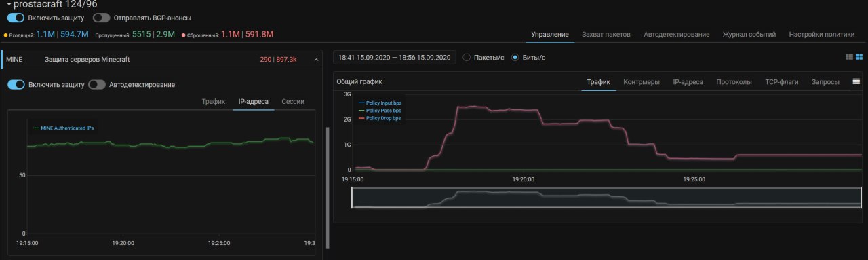
Task: Switch chart to 'IP-адреса' tab in Общий график
Action: pyautogui.click(x=688, y=82)
